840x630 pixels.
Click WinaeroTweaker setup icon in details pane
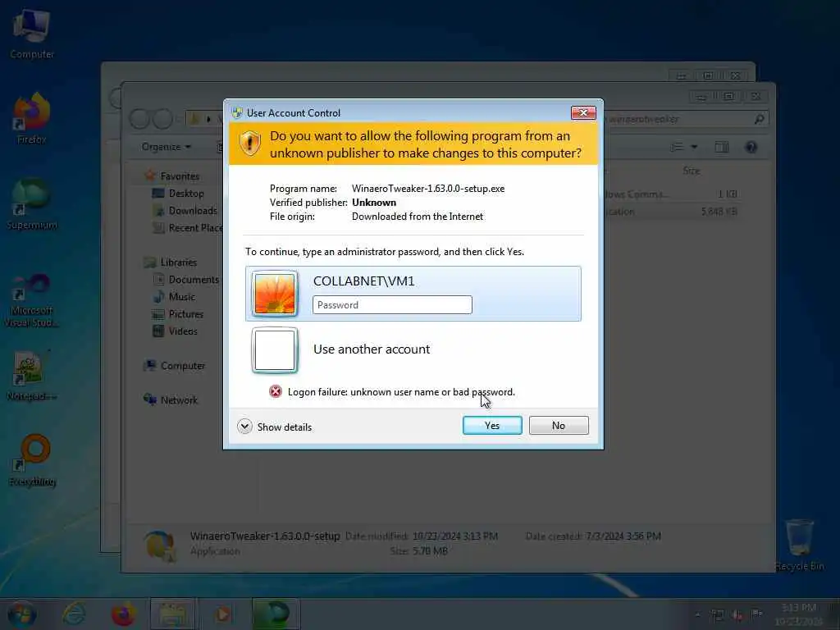coord(160,546)
